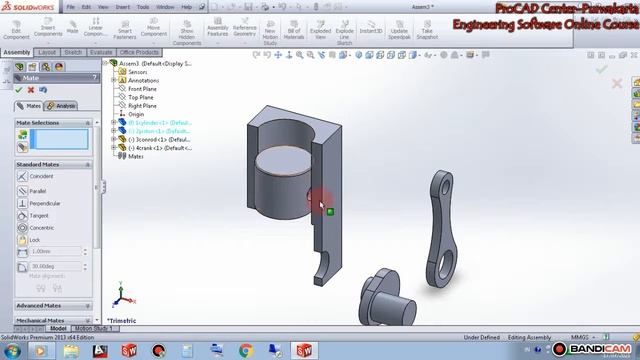Click the Mate help question mark
The image size is (640, 360).
click(95, 78)
